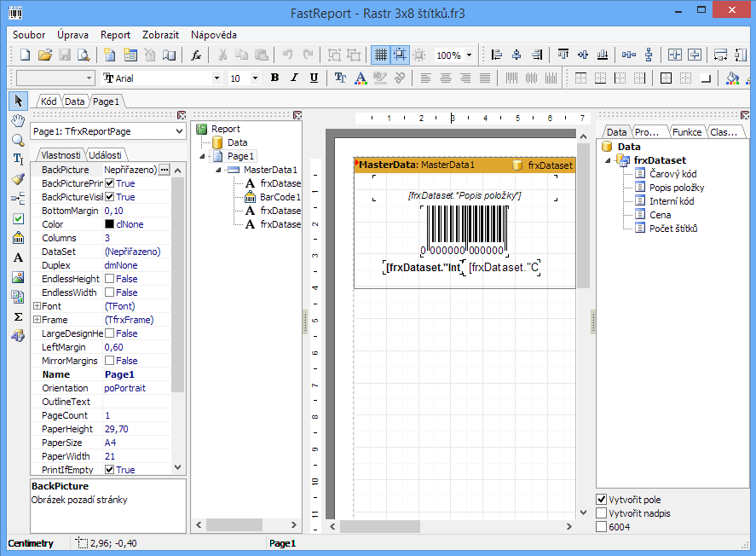Uncheck the Vytvořit pole checkbox
The width and height of the screenshot is (756, 556).
[601, 500]
